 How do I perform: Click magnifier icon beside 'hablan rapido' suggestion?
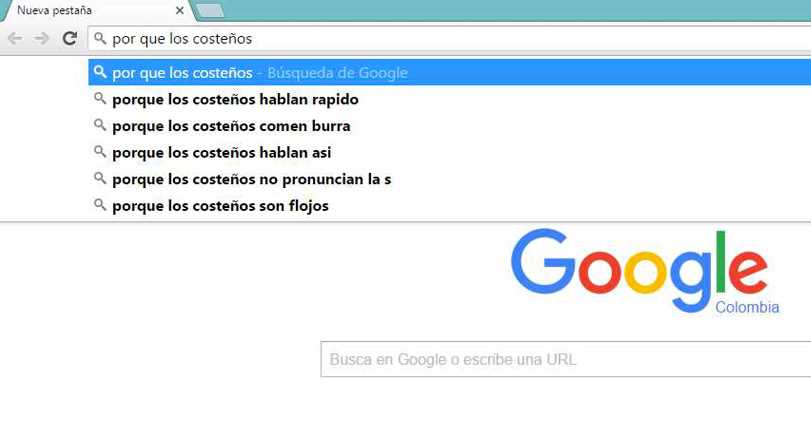click(x=100, y=98)
